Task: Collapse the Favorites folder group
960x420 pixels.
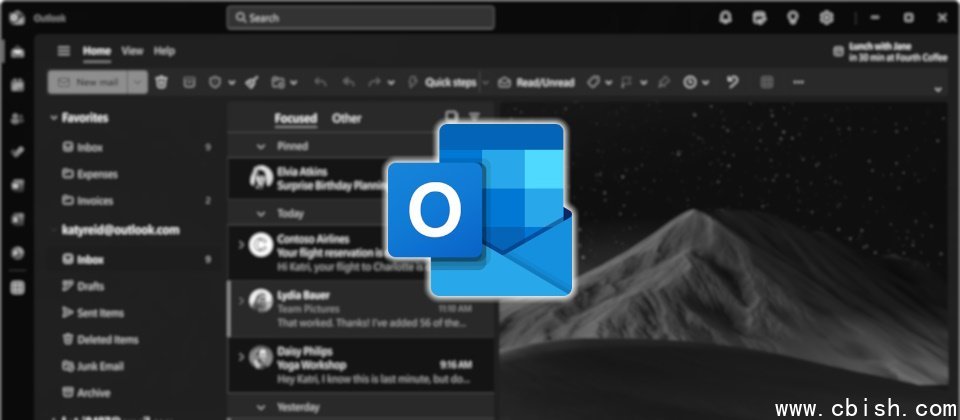Action: (x=54, y=118)
